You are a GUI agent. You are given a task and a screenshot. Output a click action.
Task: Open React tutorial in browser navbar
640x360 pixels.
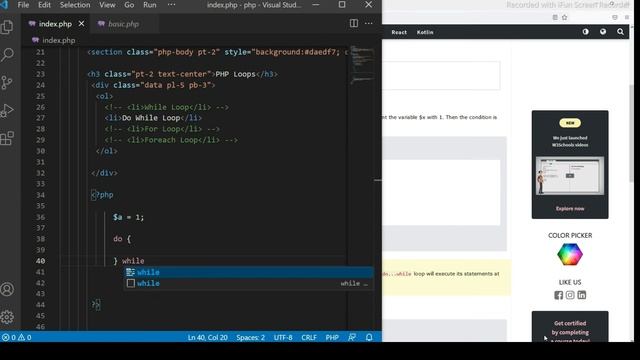click(x=399, y=32)
